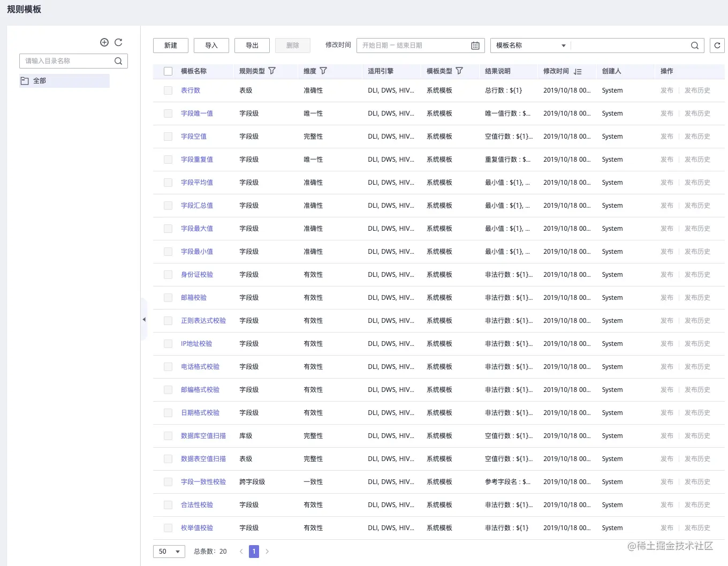Viewport: 728px width, 566px height.
Task: Click the template search magnifier icon
Action: click(695, 46)
